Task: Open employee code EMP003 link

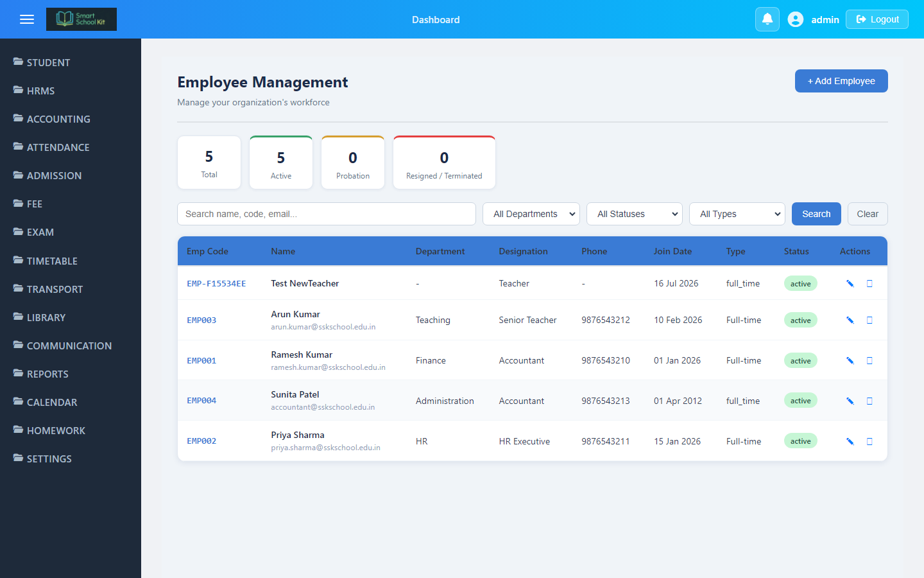Action: click(x=201, y=320)
